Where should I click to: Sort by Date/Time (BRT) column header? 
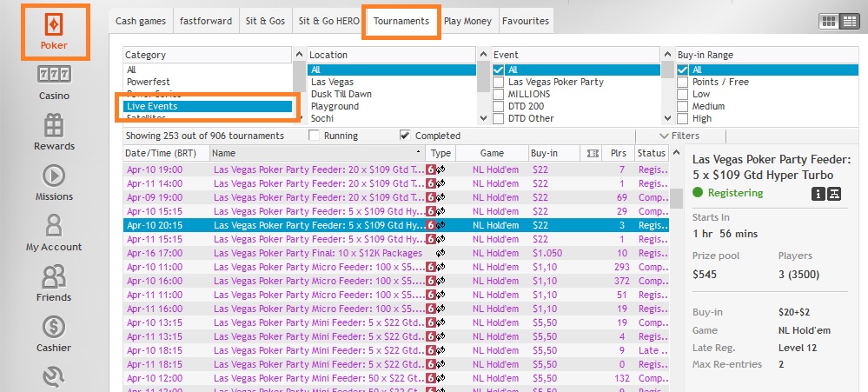(166, 153)
